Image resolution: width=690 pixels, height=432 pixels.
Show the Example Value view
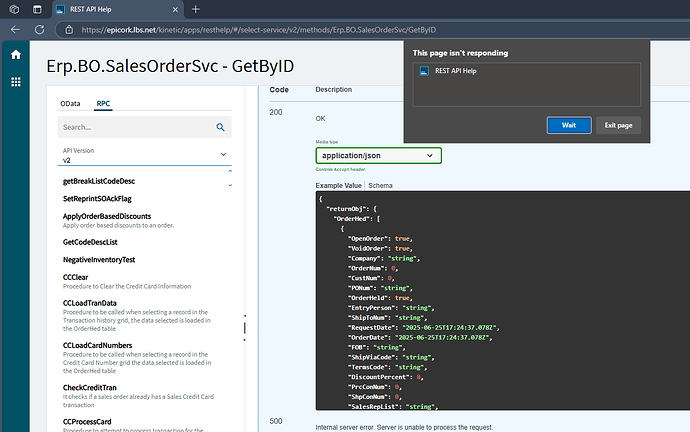click(x=338, y=186)
